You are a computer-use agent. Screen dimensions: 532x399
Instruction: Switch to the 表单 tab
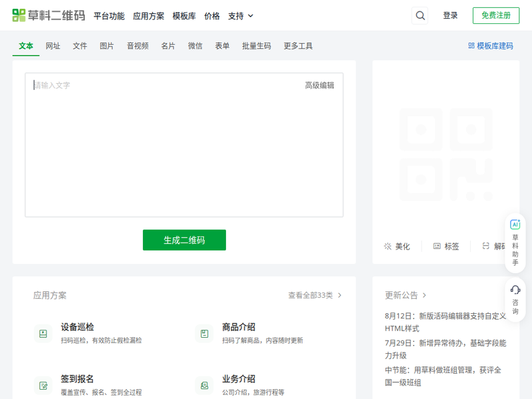pyautogui.click(x=222, y=46)
